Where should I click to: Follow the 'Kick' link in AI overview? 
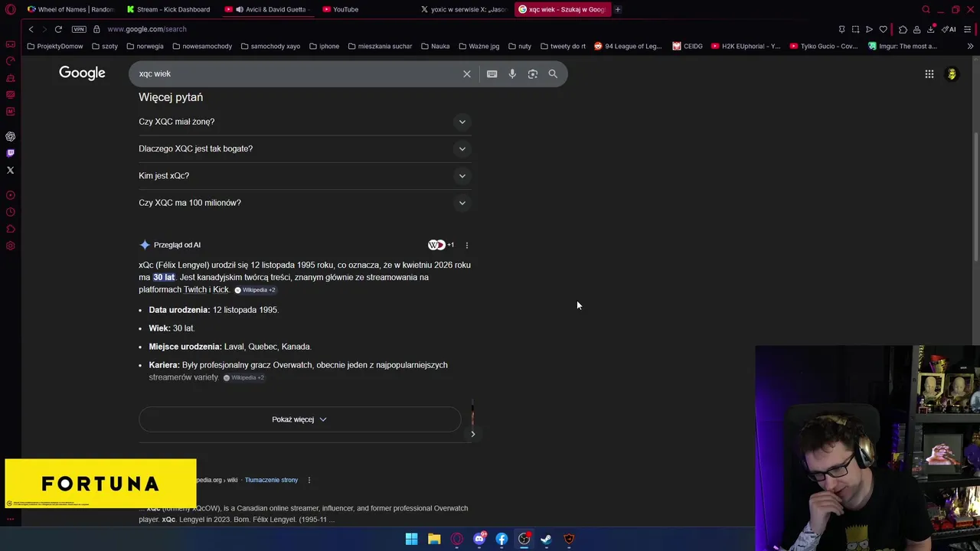pyautogui.click(x=220, y=289)
